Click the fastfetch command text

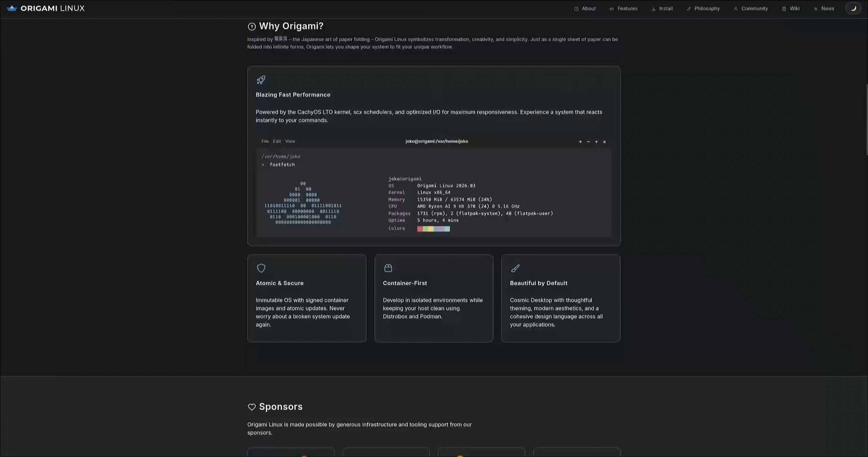[282, 165]
